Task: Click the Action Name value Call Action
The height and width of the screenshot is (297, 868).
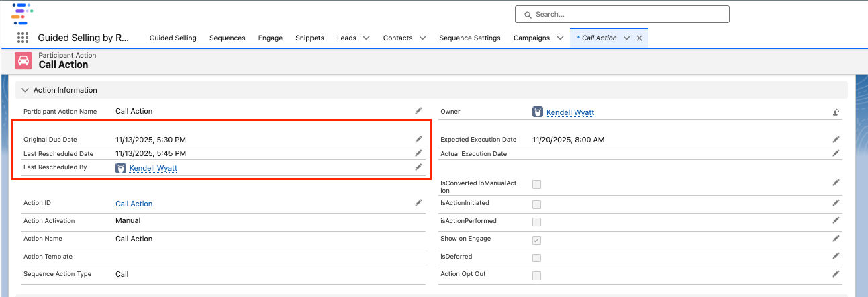Action: [134, 239]
